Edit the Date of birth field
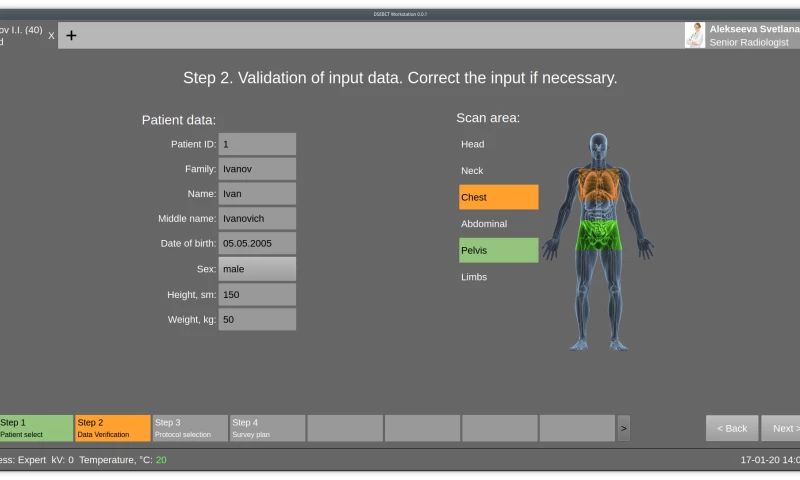Image resolution: width=800 pixels, height=480 pixels. tap(257, 243)
